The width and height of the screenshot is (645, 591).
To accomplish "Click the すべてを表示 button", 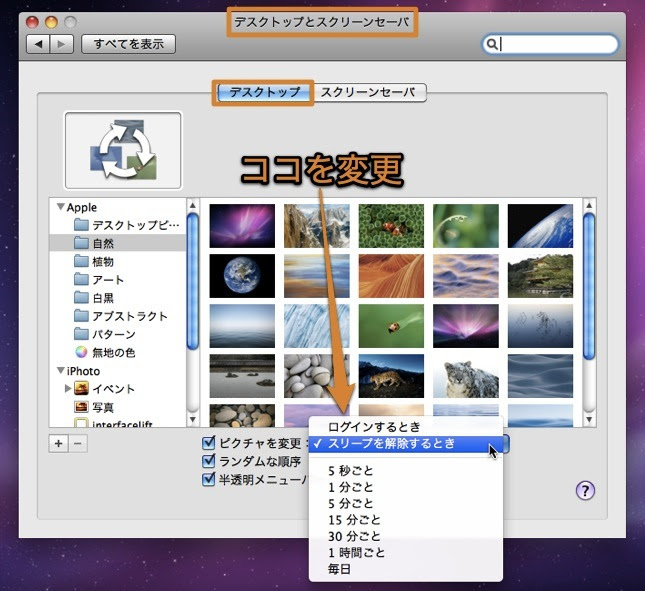I will pos(128,44).
